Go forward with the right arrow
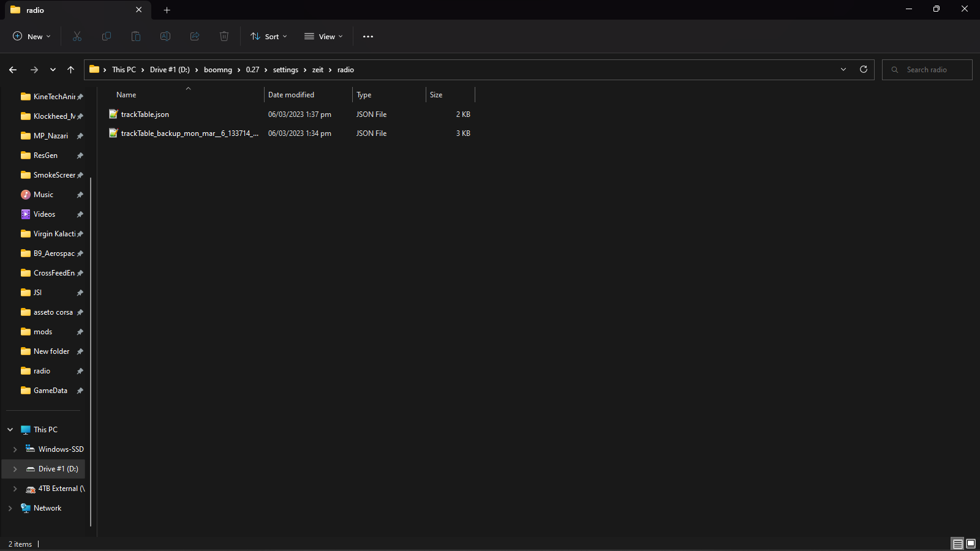The image size is (980, 551). coord(34,70)
